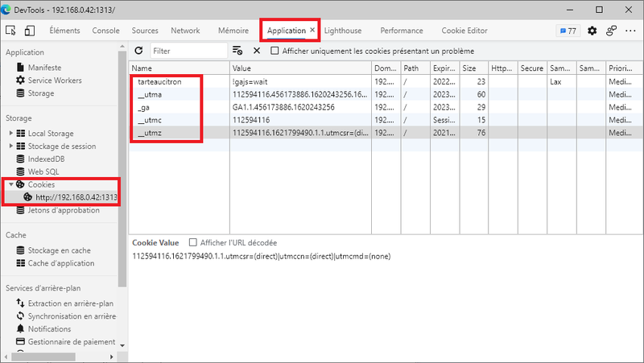Enable showing only cookies with a problem
This screenshot has width=644, height=363.
coord(275,51)
